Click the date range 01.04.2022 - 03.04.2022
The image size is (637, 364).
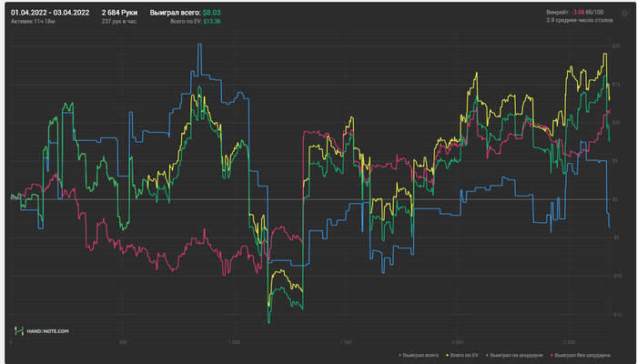point(50,13)
